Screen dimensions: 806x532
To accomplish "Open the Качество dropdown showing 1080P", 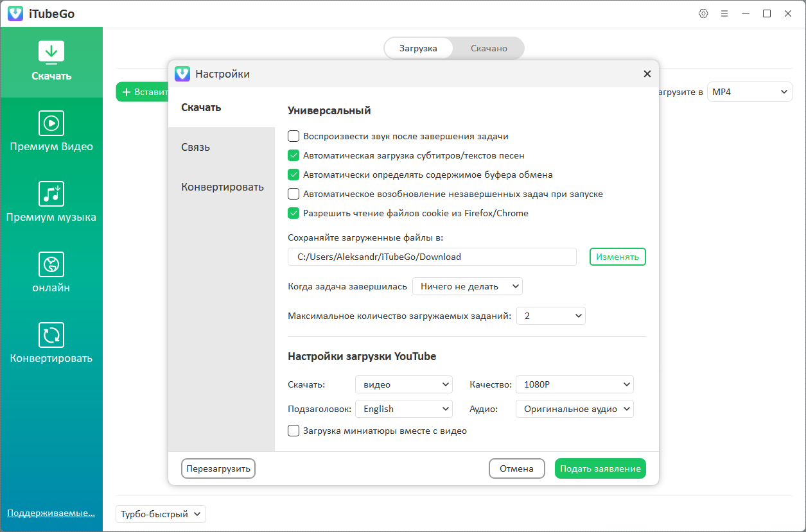I will (575, 384).
